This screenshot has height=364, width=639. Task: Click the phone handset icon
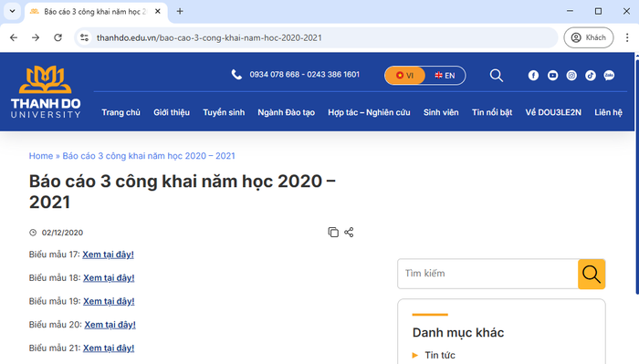[x=236, y=75]
